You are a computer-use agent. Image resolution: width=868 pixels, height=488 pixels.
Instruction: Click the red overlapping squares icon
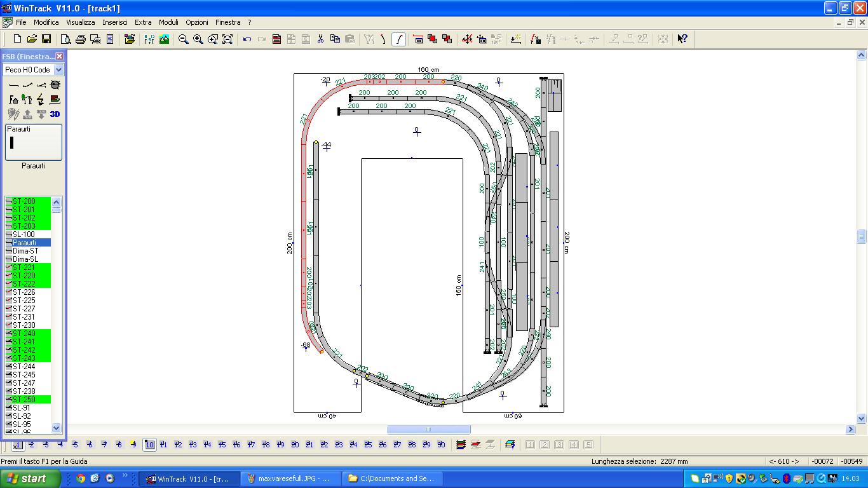(x=433, y=39)
